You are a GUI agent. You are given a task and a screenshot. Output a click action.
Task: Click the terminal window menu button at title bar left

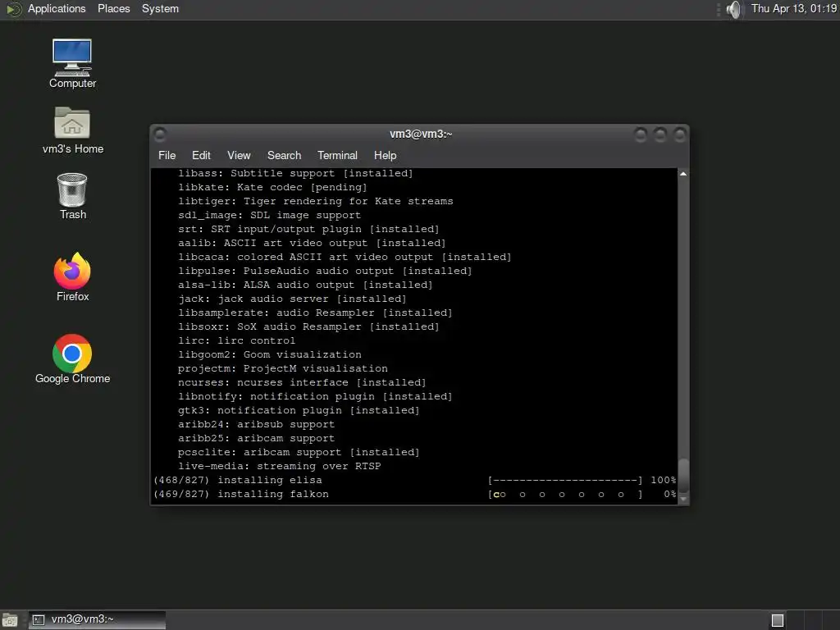[x=160, y=134]
